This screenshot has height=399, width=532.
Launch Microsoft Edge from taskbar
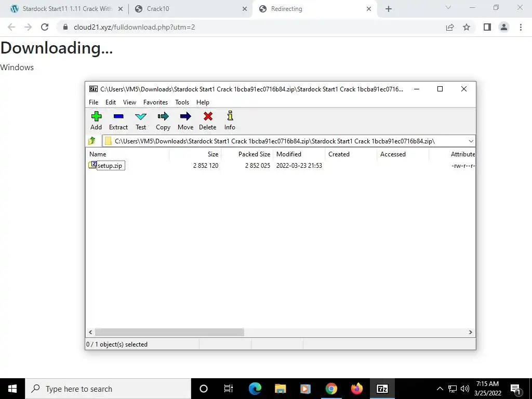point(255,389)
